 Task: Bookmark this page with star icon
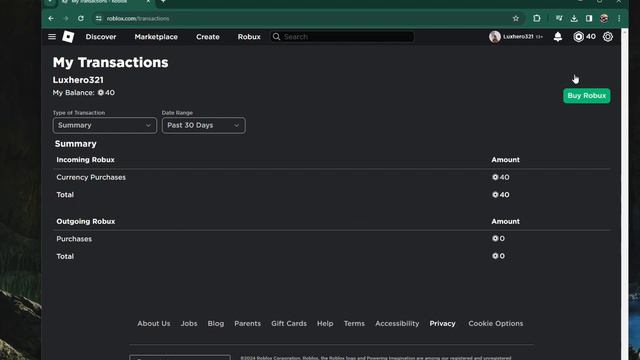coord(516,18)
